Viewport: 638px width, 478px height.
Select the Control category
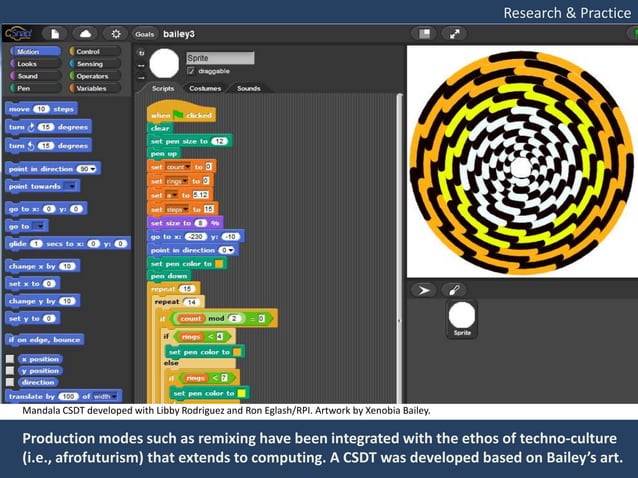coord(95,52)
